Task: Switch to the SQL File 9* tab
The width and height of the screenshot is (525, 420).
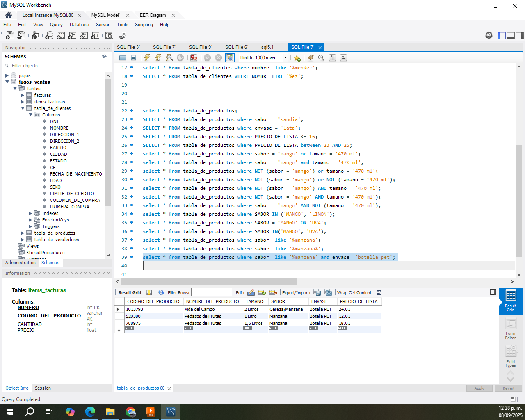Action: click(x=201, y=47)
